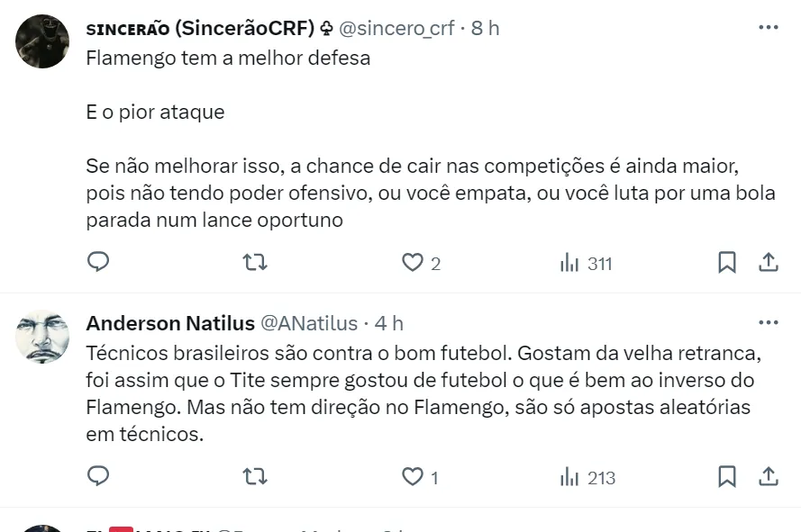Viewport: 801px width, 532px height.
Task: Open the @ANatilus handle link
Action: click(x=309, y=323)
